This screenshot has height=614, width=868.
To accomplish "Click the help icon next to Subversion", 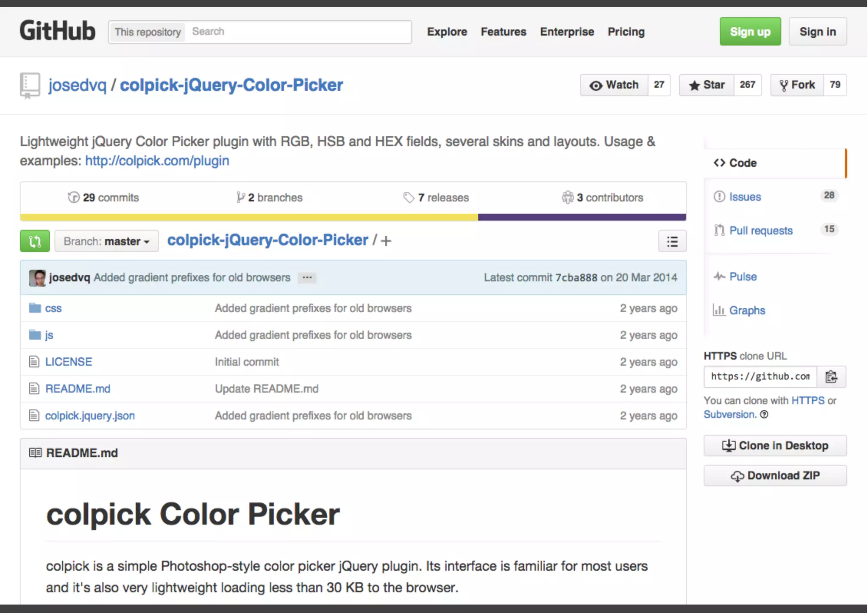I will pyautogui.click(x=764, y=414).
